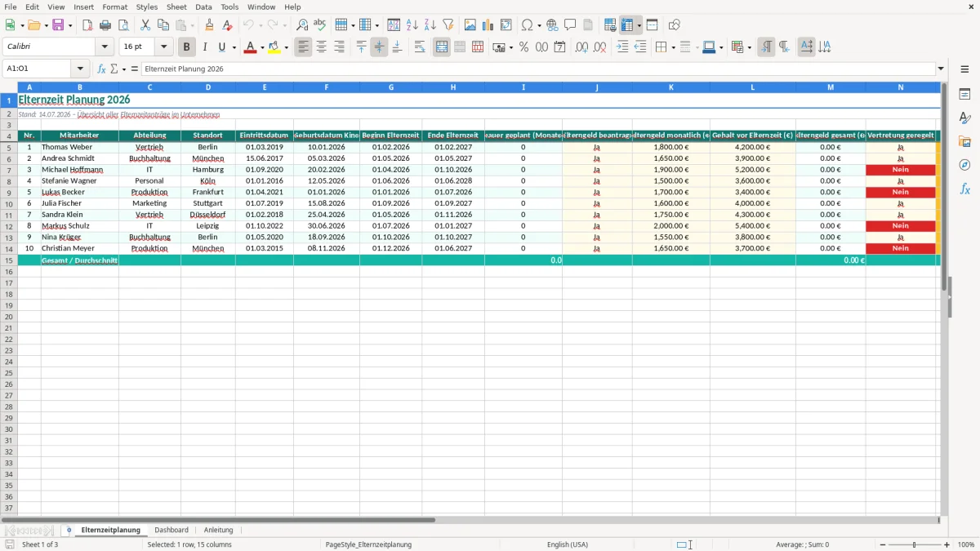
Task: Click the Insert Comment icon
Action: coord(570,25)
